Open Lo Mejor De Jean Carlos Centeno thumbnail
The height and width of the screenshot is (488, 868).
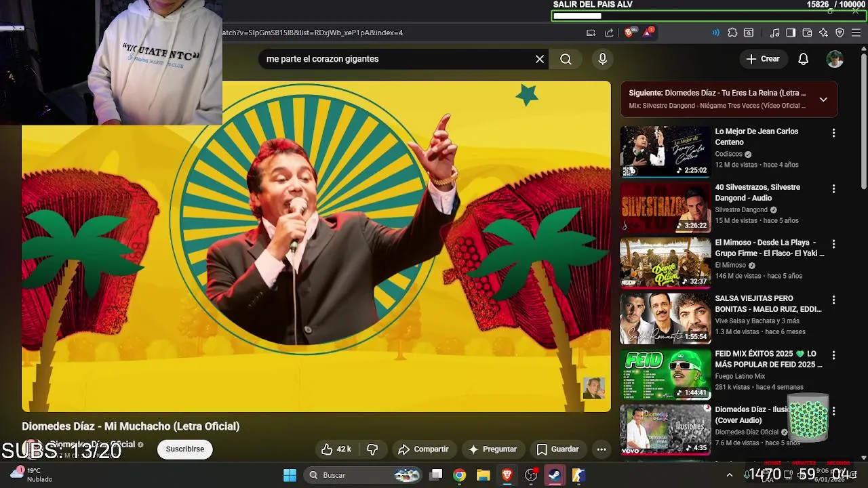point(665,152)
